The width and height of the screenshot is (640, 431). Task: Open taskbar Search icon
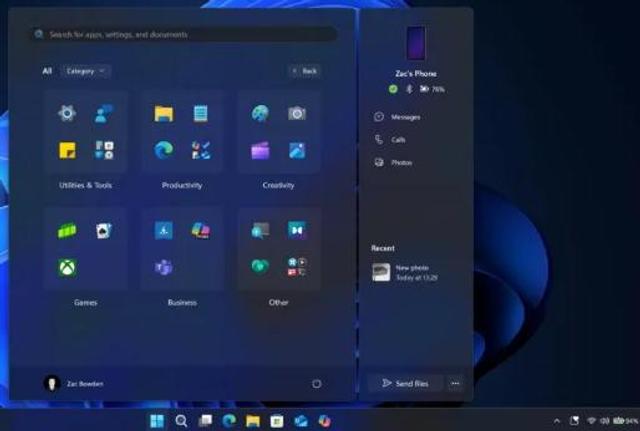[181, 421]
